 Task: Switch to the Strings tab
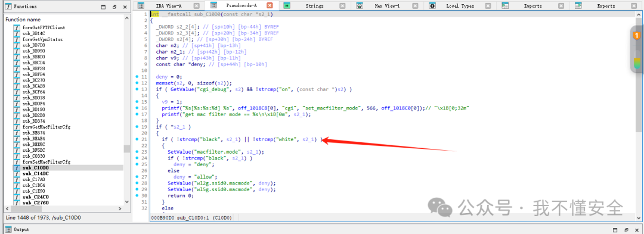[314, 6]
